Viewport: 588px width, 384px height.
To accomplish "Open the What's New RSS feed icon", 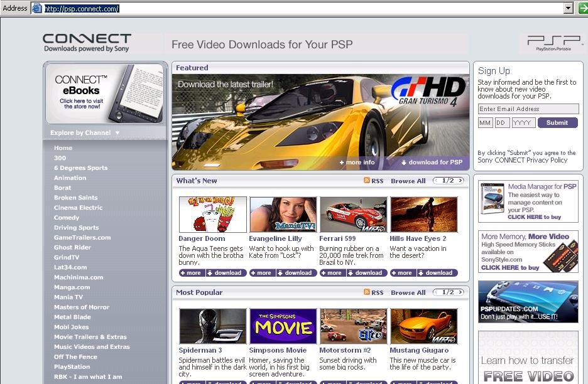I will point(367,181).
